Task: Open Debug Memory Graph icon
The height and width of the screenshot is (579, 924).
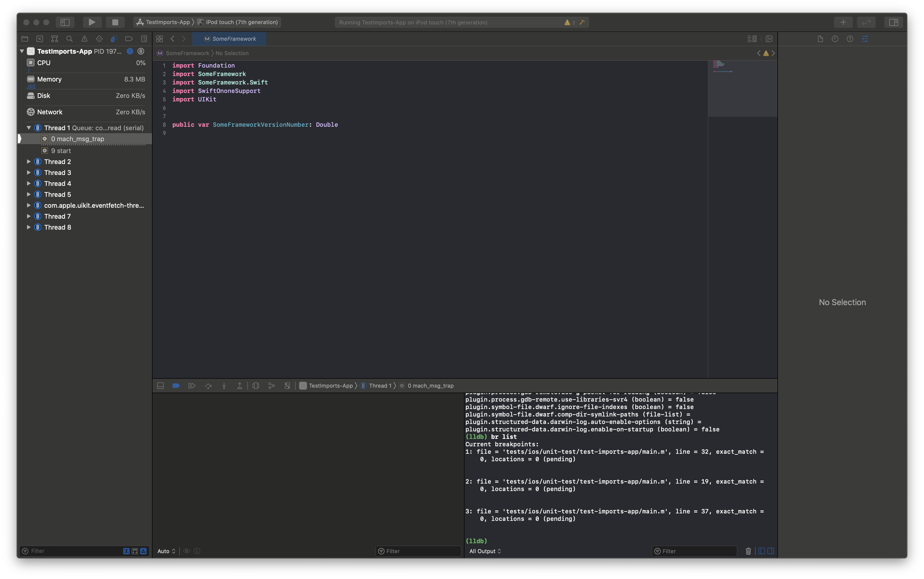Action: click(x=271, y=386)
